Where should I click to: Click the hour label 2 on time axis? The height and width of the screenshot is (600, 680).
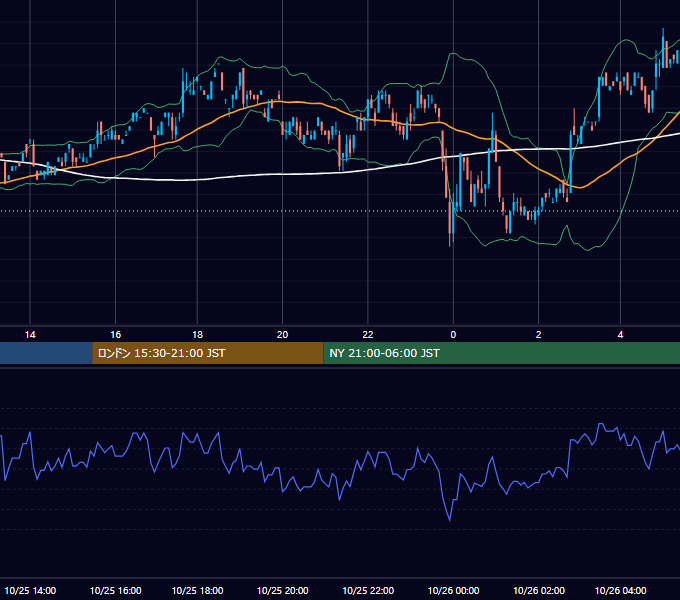(539, 335)
